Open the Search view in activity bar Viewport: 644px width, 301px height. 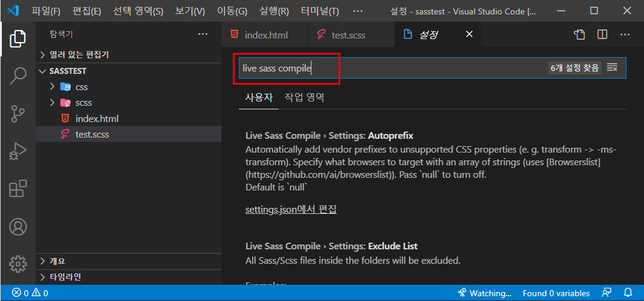coord(17,75)
